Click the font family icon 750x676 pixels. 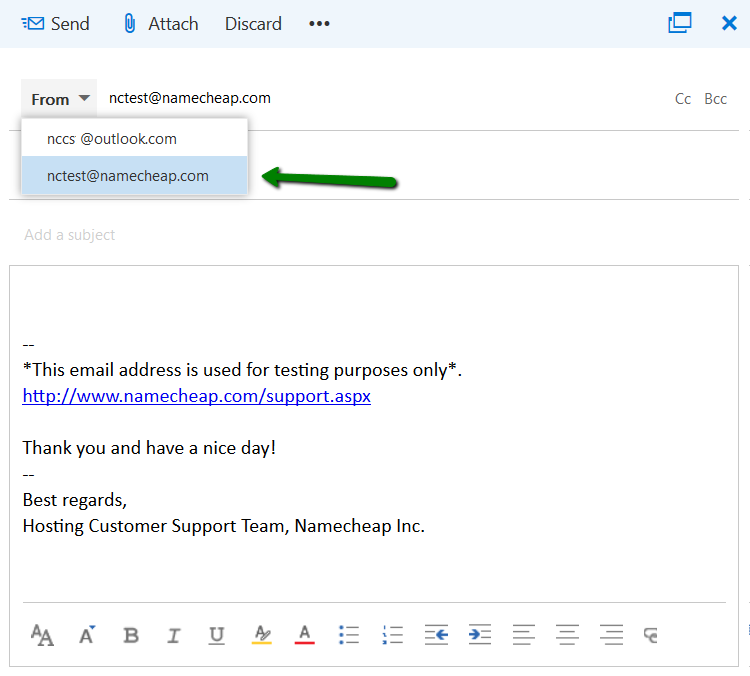pos(42,635)
